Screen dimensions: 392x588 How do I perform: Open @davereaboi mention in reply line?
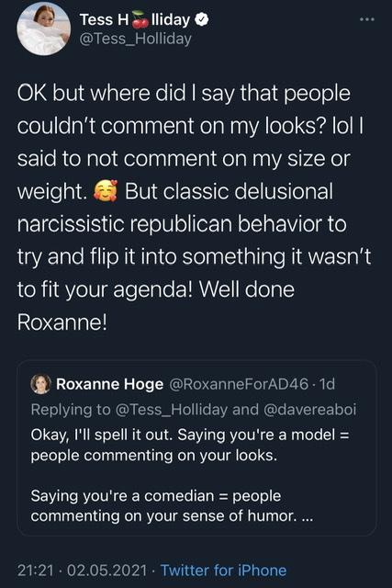(x=310, y=410)
